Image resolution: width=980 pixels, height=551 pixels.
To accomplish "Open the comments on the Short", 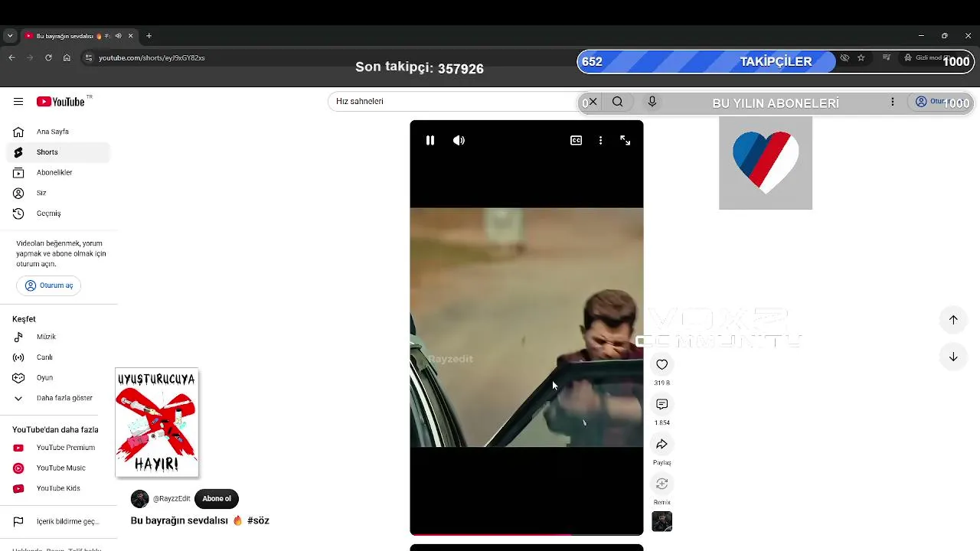I will (x=662, y=404).
